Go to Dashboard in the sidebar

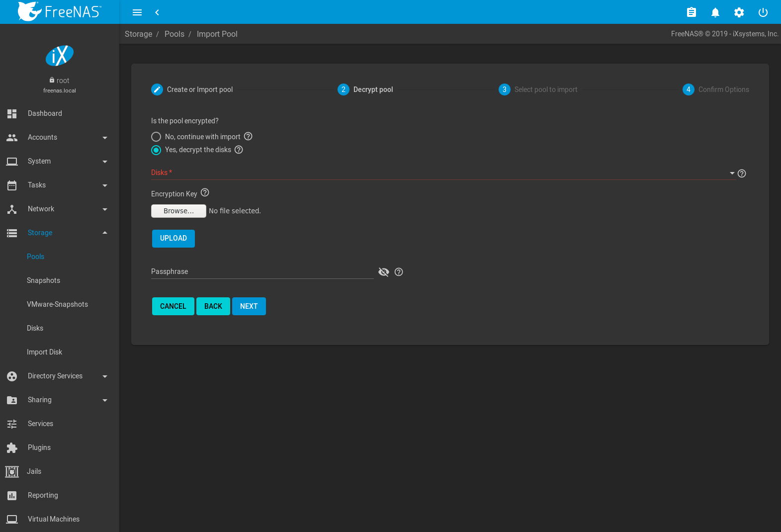[45, 113]
